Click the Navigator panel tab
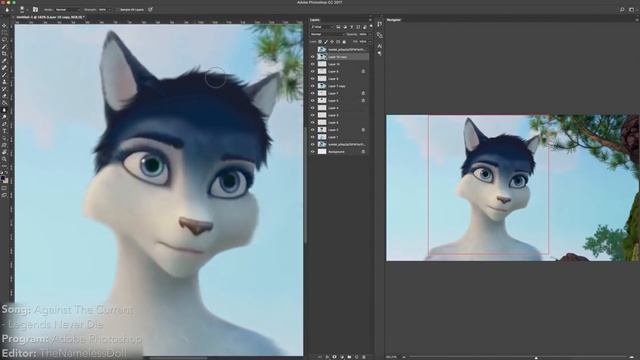The height and width of the screenshot is (360, 640). (x=394, y=20)
